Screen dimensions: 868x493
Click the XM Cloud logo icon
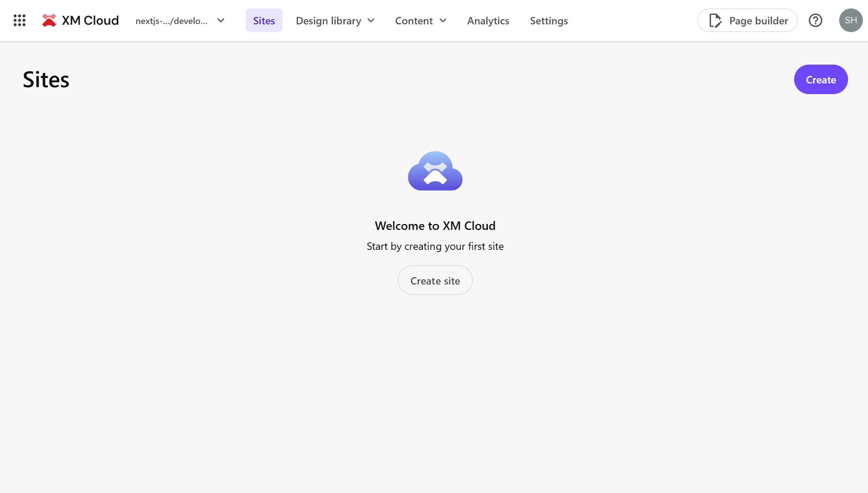pyautogui.click(x=49, y=20)
